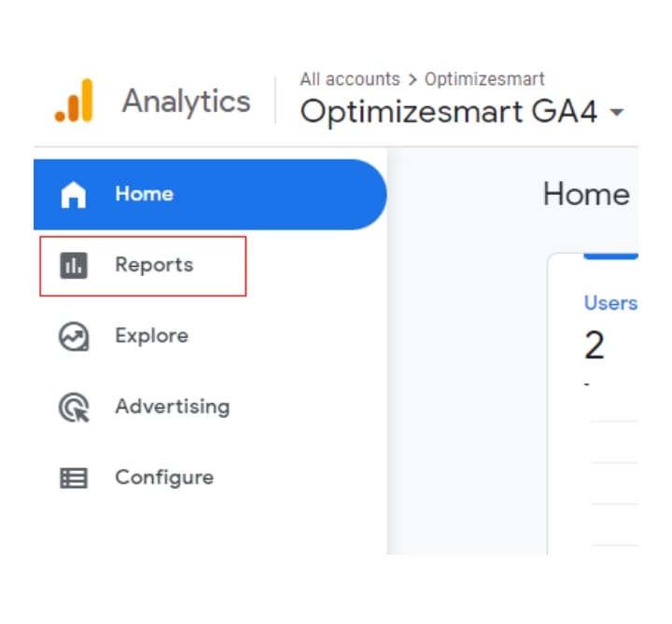Go to the Explore section
Screen dimensions: 672x624
coord(152,336)
